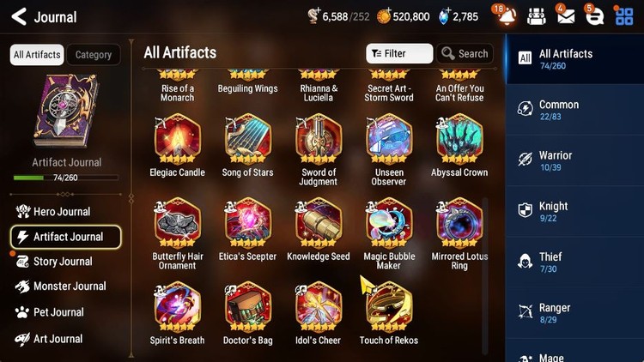Select the Abyssal Crown artifact icon

click(459, 140)
